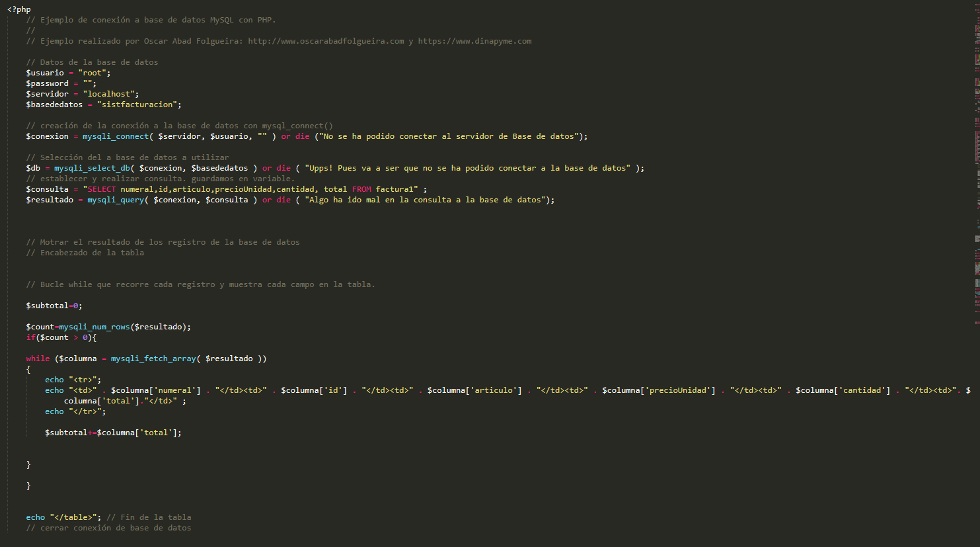Click the echo "</tr>"; line
The height and width of the screenshot is (547, 980).
click(75, 411)
